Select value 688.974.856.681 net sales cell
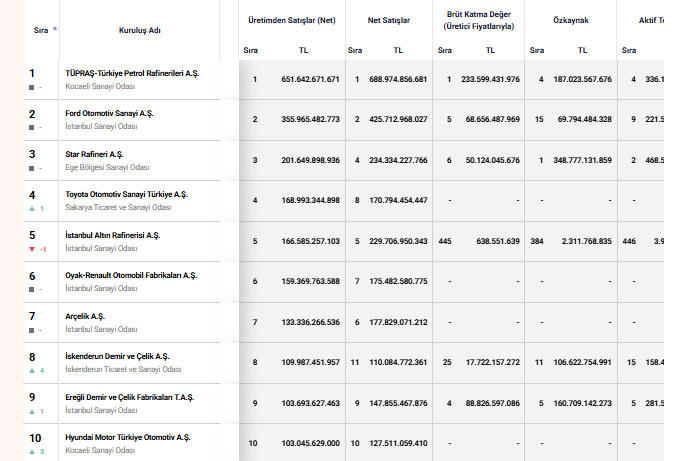Viewport: 682px width, 461px height. click(x=398, y=79)
